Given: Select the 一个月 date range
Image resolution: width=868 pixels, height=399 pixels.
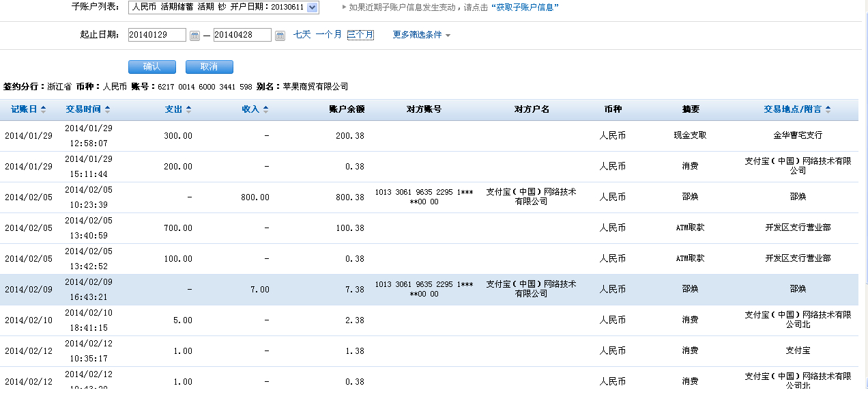Looking at the screenshot, I should pyautogui.click(x=328, y=34).
